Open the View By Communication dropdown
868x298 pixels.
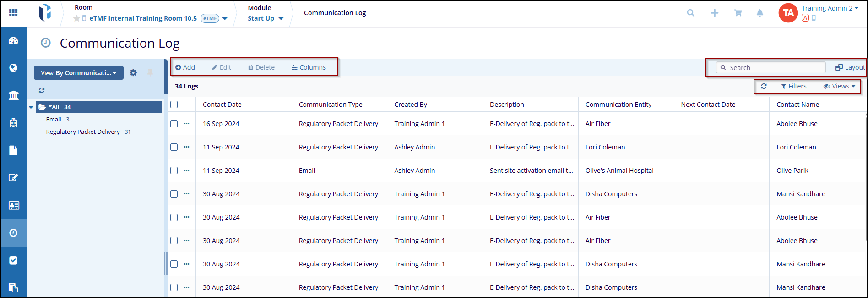click(78, 73)
